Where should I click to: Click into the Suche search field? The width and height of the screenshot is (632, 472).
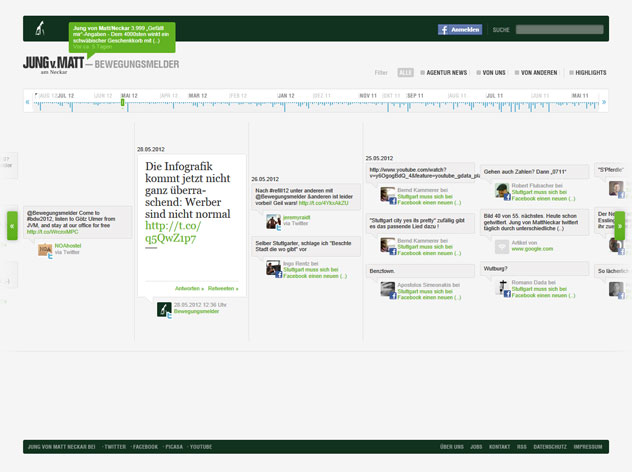(558, 30)
